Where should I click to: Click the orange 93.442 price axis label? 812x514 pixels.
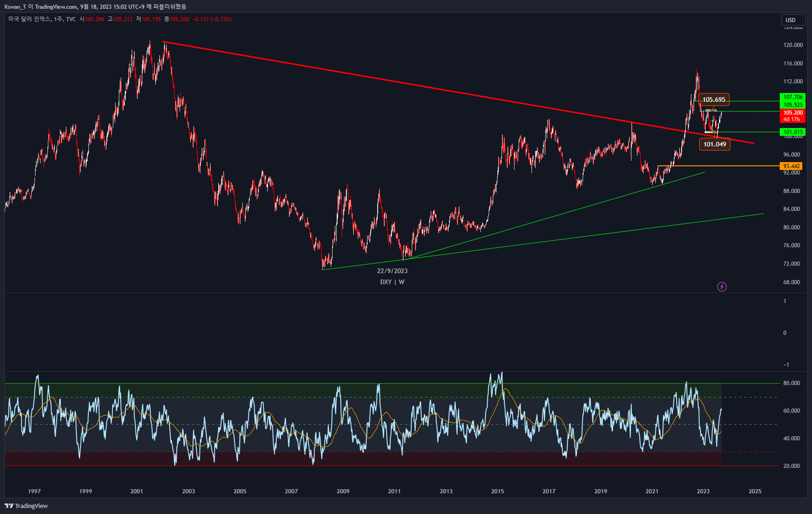tap(791, 166)
